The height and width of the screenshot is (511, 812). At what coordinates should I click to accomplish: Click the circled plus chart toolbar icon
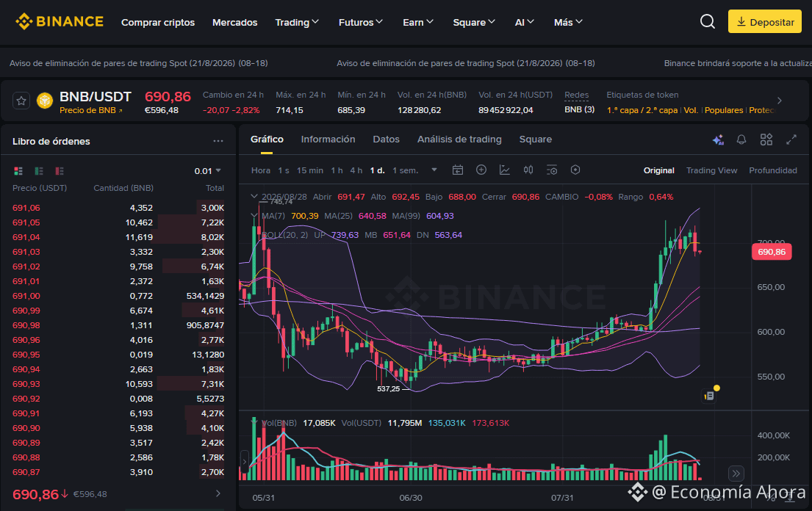pos(481,170)
